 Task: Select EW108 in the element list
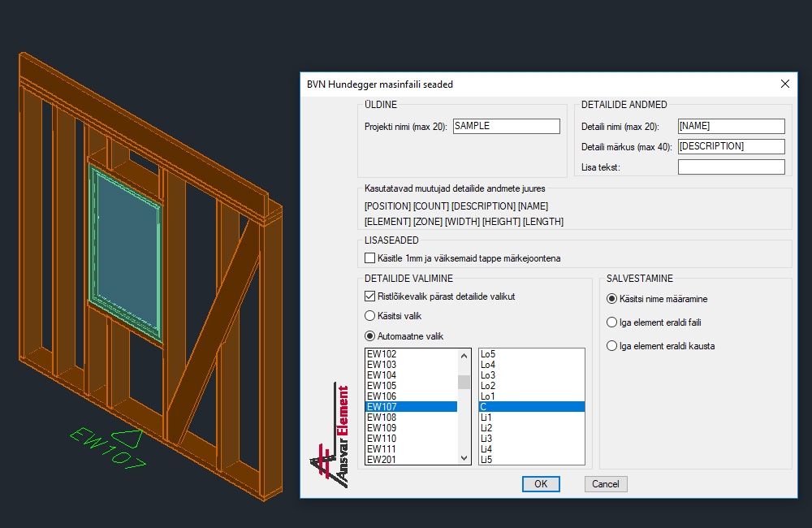411,417
